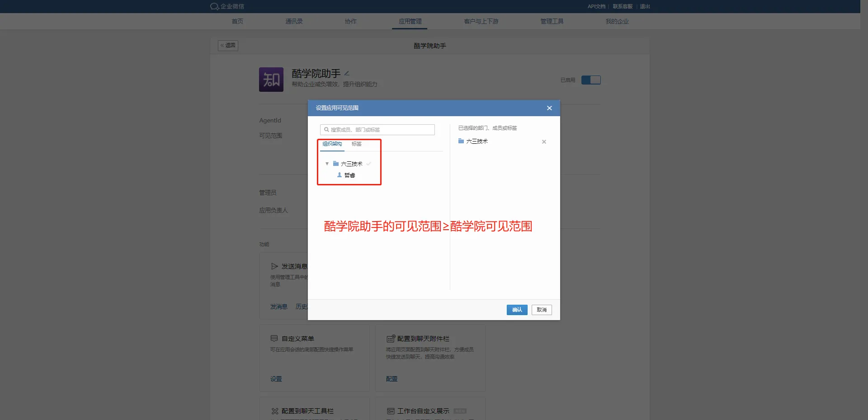Click the 酷学院助手 app logo
This screenshot has height=420, width=868.
coord(271,80)
